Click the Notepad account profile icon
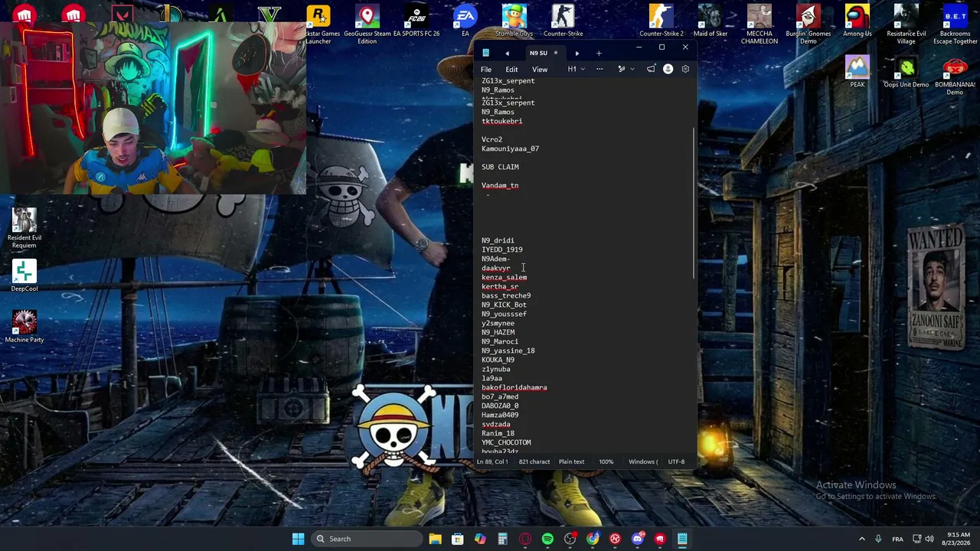 [668, 69]
